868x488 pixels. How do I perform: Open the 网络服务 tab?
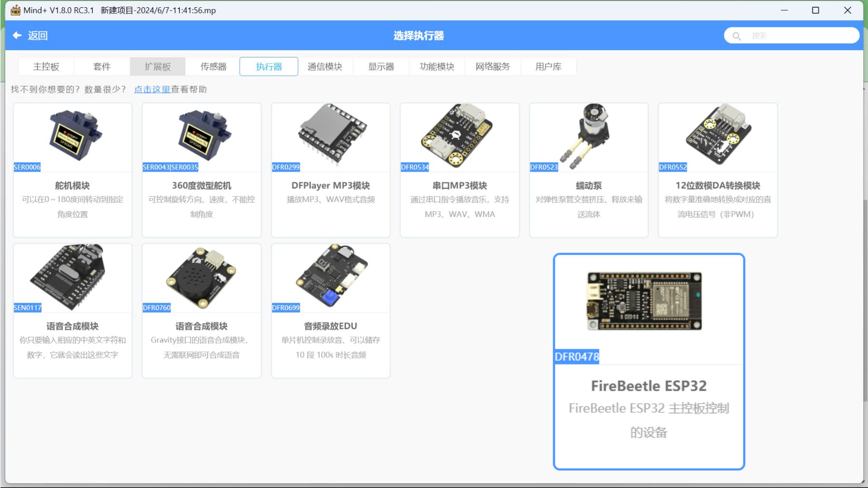pyautogui.click(x=493, y=67)
